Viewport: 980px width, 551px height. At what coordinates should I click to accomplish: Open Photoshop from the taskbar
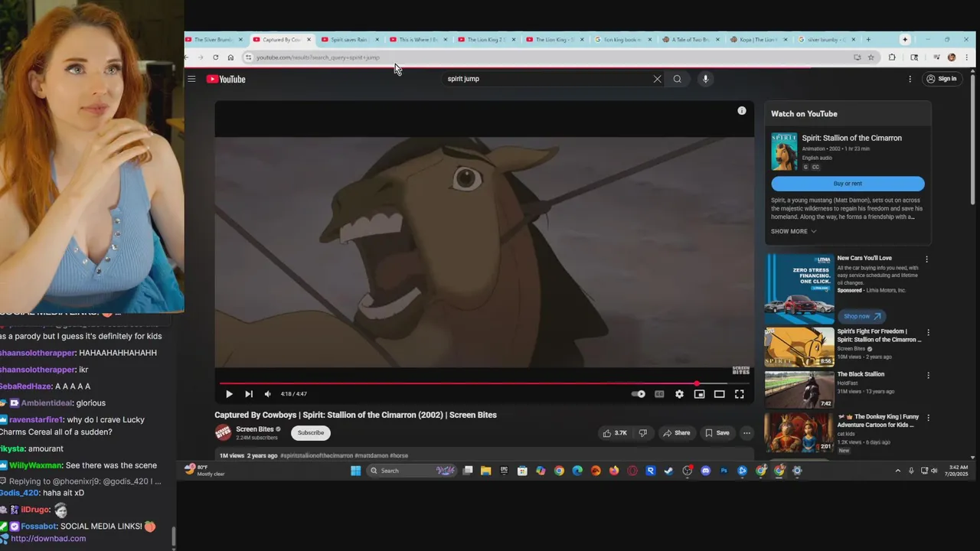pyautogui.click(x=724, y=471)
